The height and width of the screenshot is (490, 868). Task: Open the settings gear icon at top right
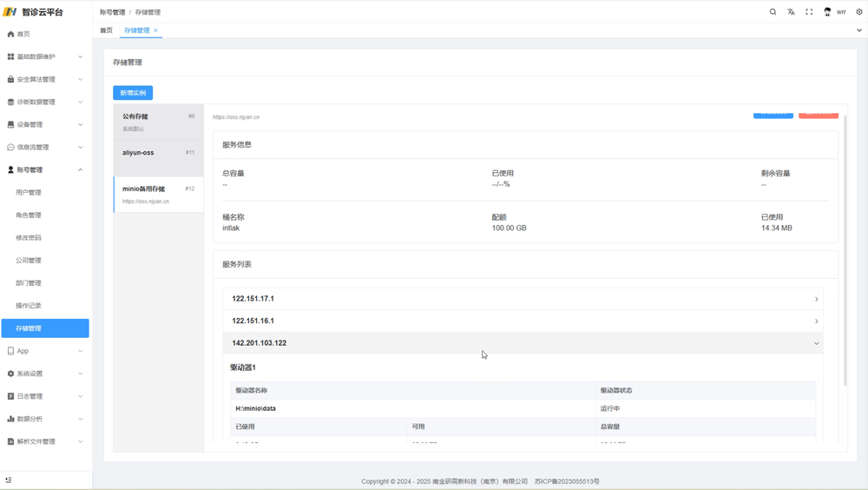pos(859,12)
